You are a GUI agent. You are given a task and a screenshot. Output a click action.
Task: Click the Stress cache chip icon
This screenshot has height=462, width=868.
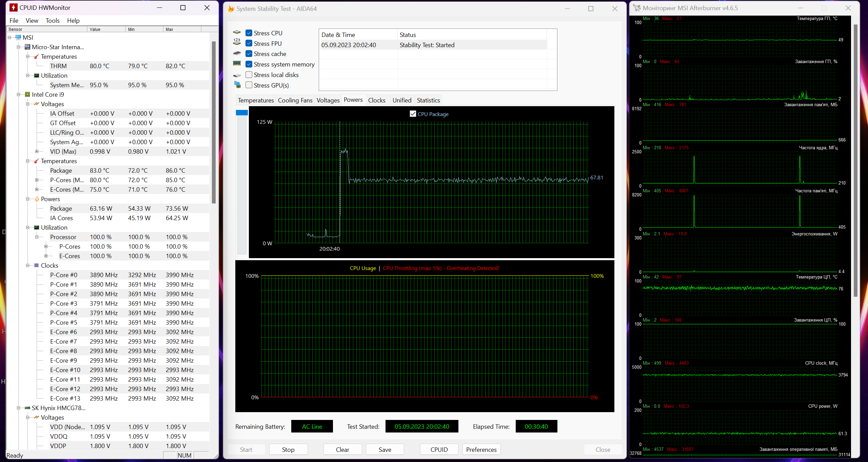pos(237,54)
